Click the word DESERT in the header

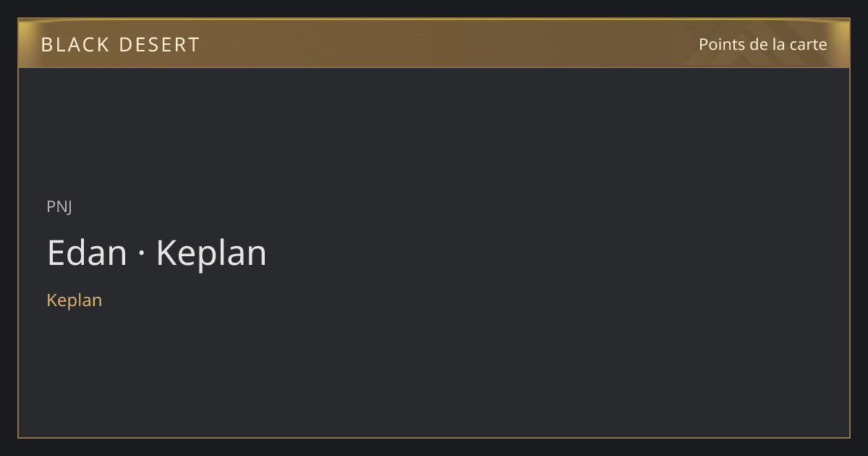tap(159, 45)
